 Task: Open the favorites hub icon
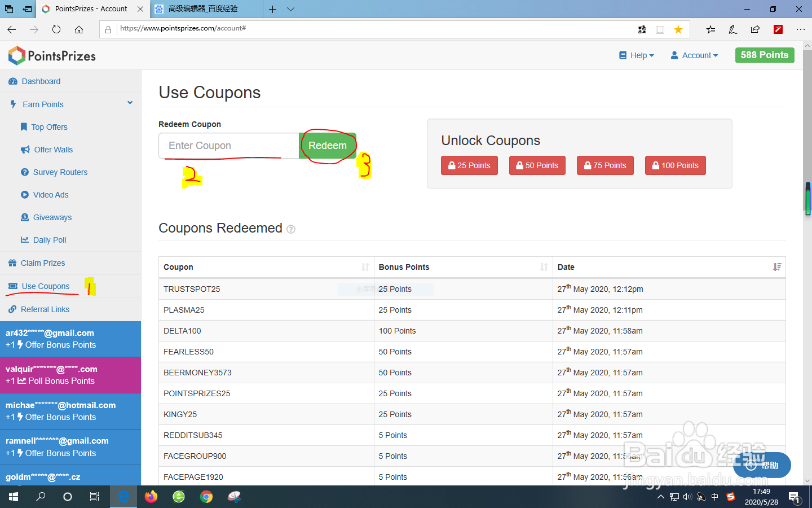[710, 29]
